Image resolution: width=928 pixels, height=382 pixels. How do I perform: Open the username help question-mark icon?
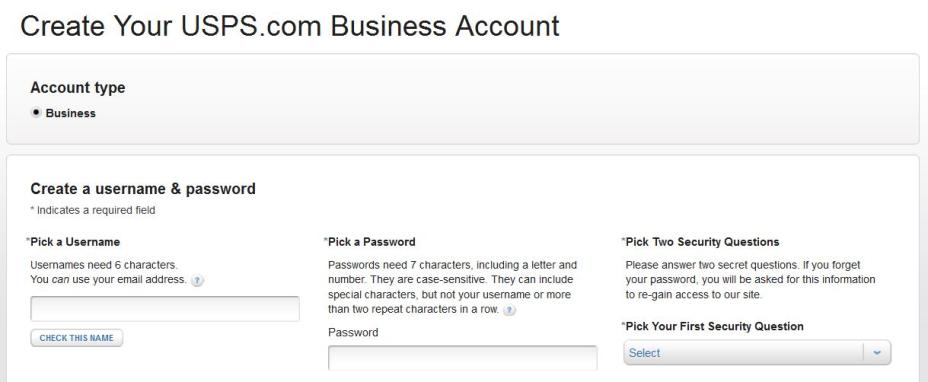[x=198, y=280]
